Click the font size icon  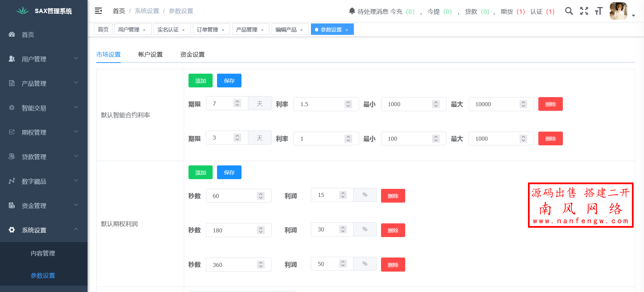point(599,11)
